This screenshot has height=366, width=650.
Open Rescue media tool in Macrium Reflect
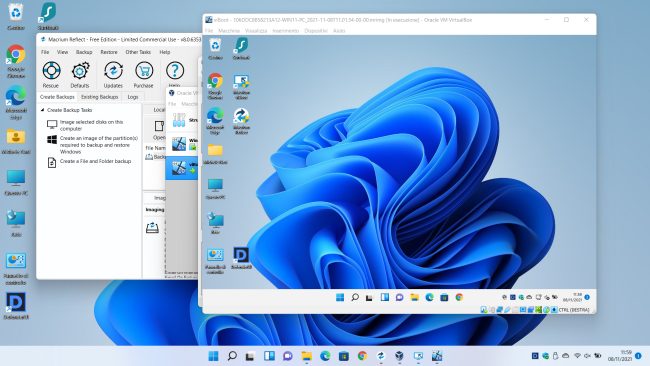51,75
